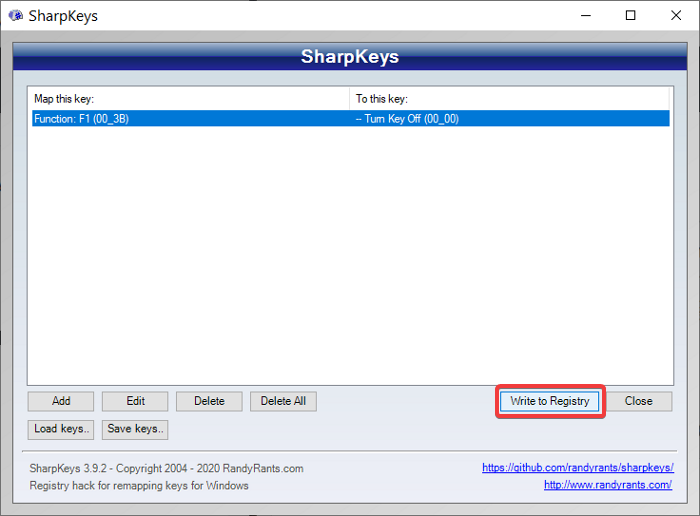700x516 pixels.
Task: Click the Close button next to Write to Registry
Action: click(638, 401)
